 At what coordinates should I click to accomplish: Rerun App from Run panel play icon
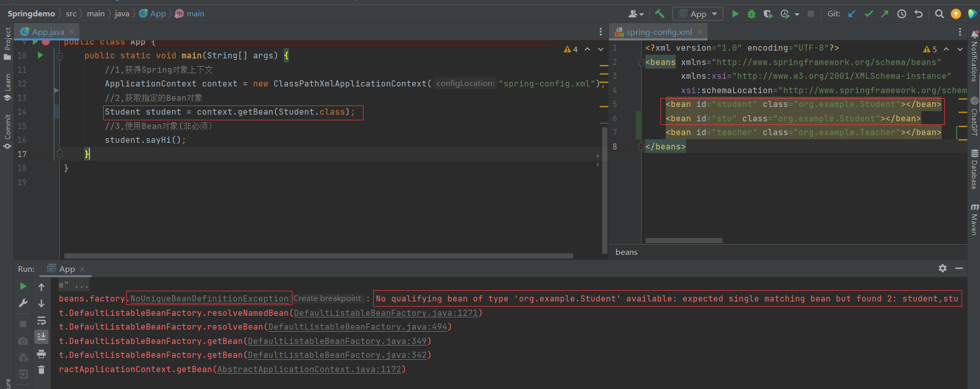[23, 286]
